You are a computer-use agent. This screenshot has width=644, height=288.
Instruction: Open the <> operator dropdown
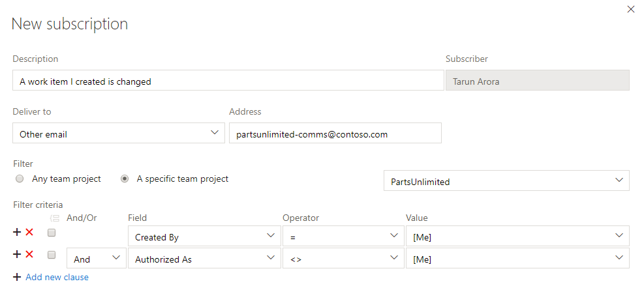click(343, 257)
